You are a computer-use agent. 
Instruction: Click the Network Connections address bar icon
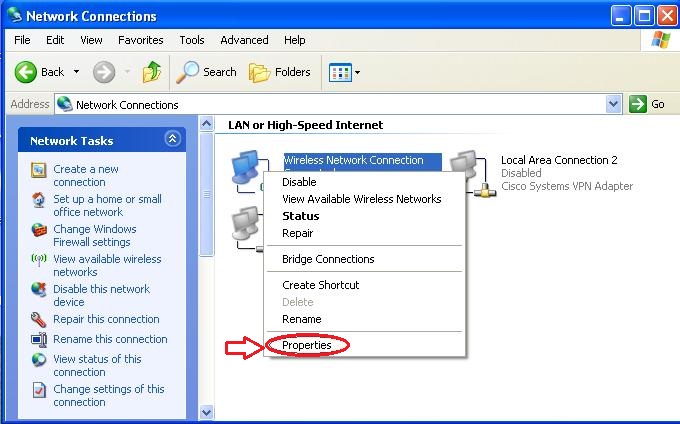(65, 104)
